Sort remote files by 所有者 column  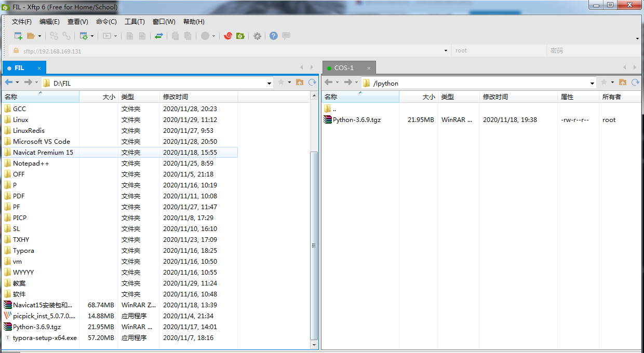pos(620,97)
